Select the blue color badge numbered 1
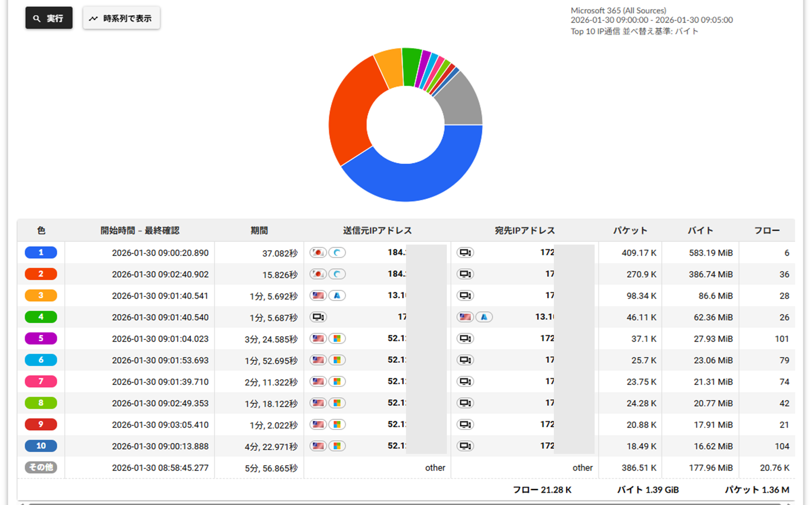The image size is (812, 505). click(x=41, y=253)
